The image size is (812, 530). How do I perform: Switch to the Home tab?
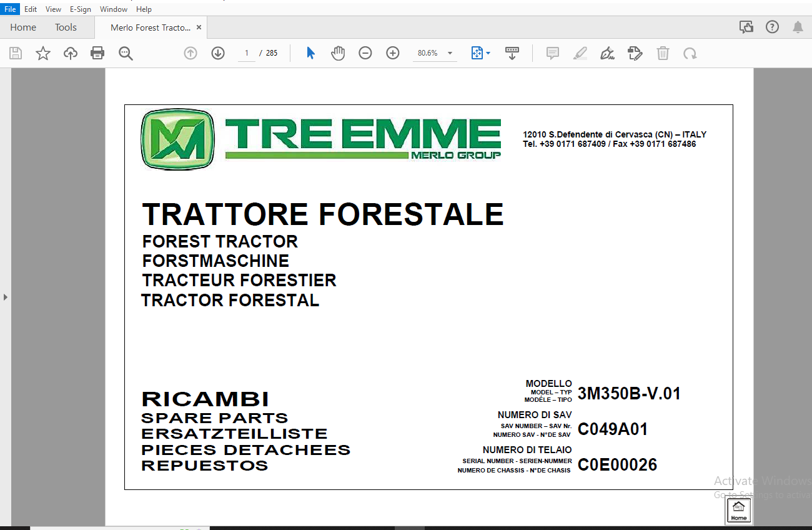pyautogui.click(x=23, y=27)
